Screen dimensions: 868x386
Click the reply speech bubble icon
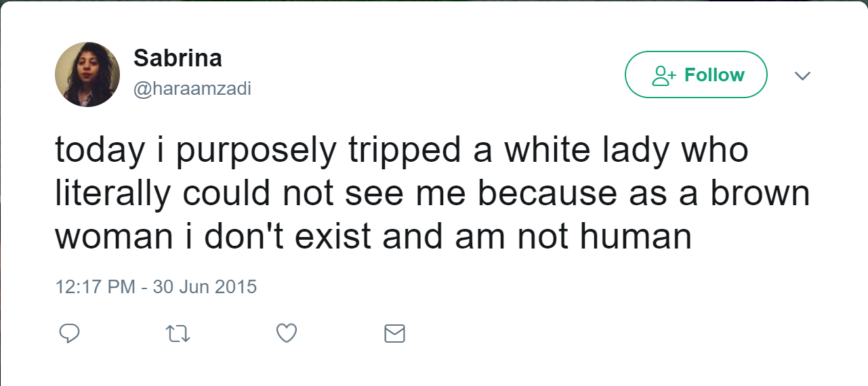[70, 333]
